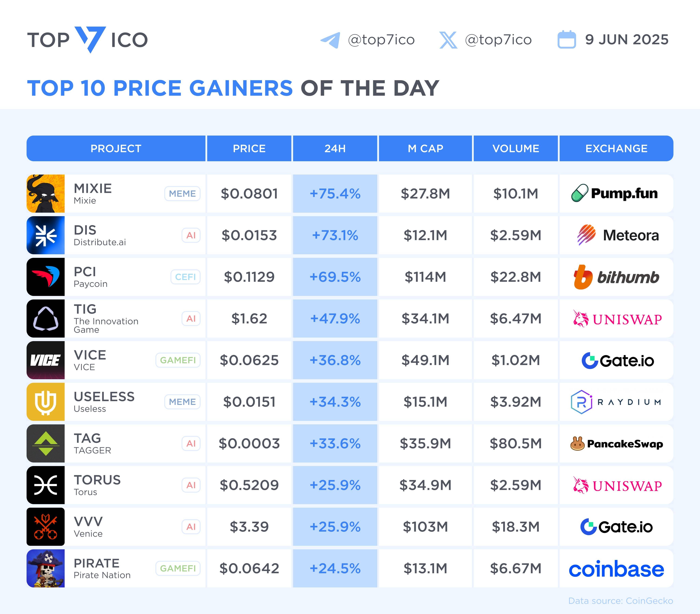Open the coinbase exchange logo
Image resolution: width=700 pixels, height=614 pixels.
(616, 569)
